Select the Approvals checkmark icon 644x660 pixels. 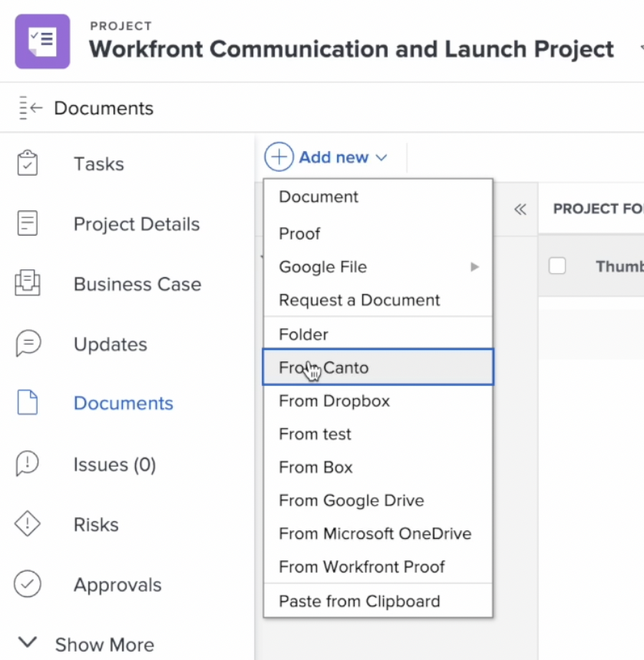(28, 584)
